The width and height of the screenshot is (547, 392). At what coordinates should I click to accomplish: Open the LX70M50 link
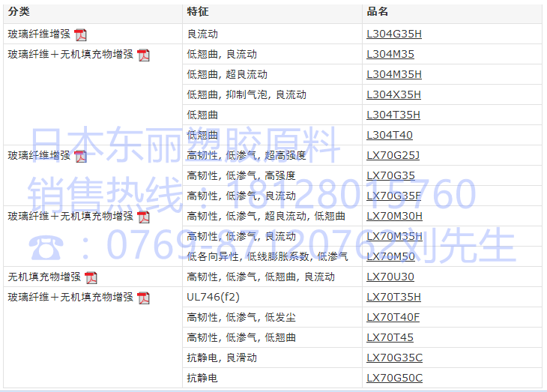(x=390, y=256)
